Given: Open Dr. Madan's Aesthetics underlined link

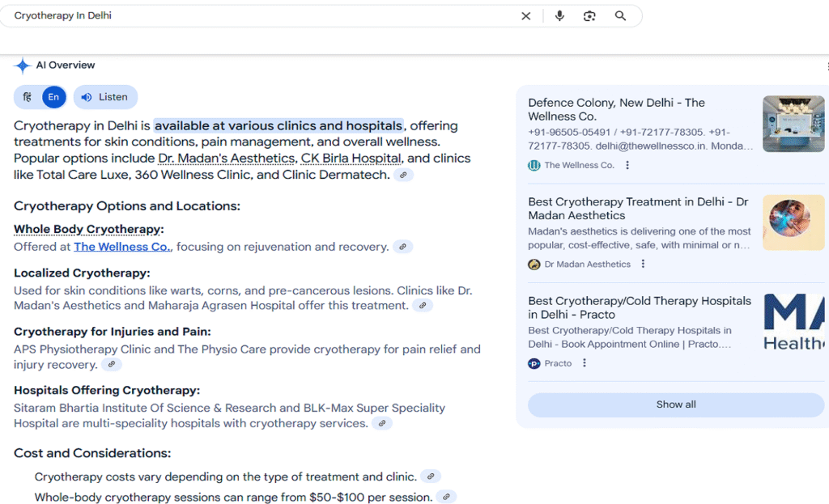Looking at the screenshot, I should (x=227, y=159).
